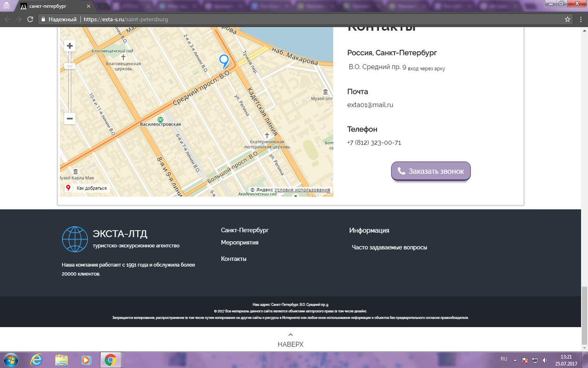Open the Action Center flag icon
Image resolution: width=588 pixels, height=368 pixels.
[x=525, y=360]
